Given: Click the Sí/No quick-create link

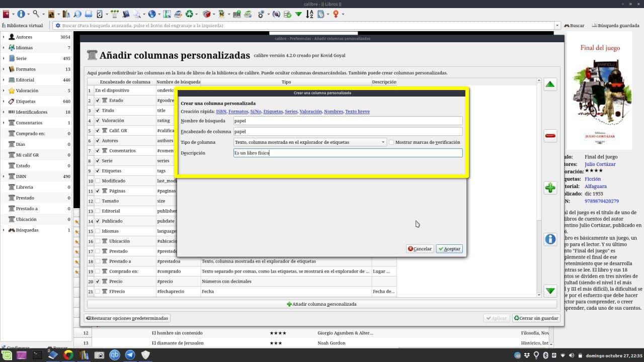Looking at the screenshot, I should [256, 112].
